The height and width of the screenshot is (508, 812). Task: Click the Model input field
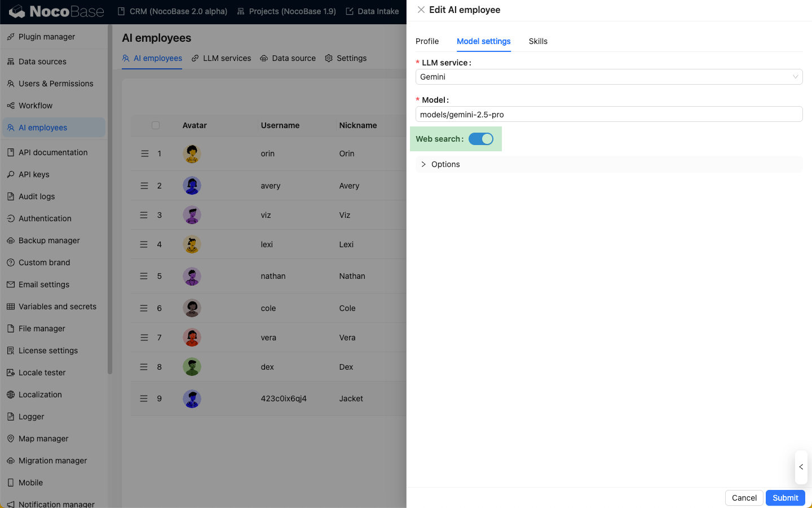[608, 114]
